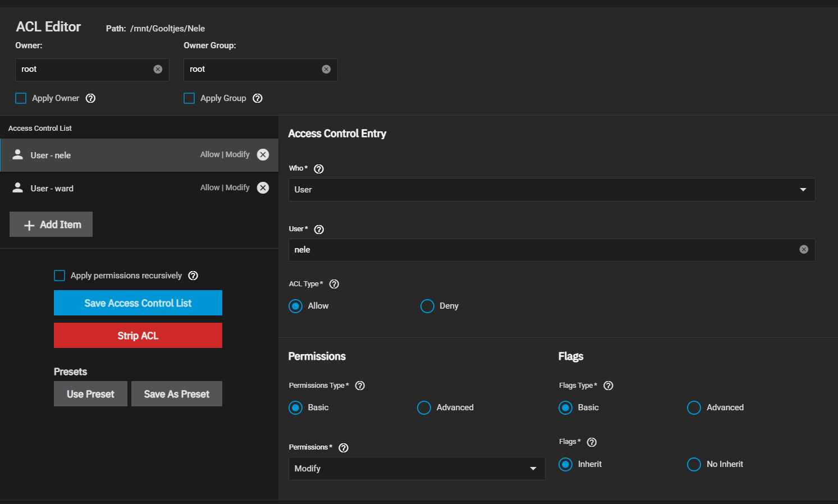Screen dimensions: 838x504
Task: Click the Permissions section heading
Action: pyautogui.click(x=317, y=356)
